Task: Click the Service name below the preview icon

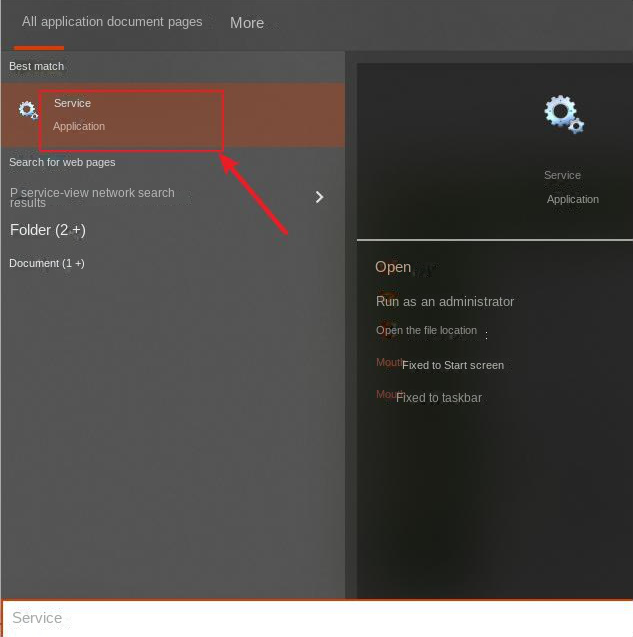Action: click(562, 175)
